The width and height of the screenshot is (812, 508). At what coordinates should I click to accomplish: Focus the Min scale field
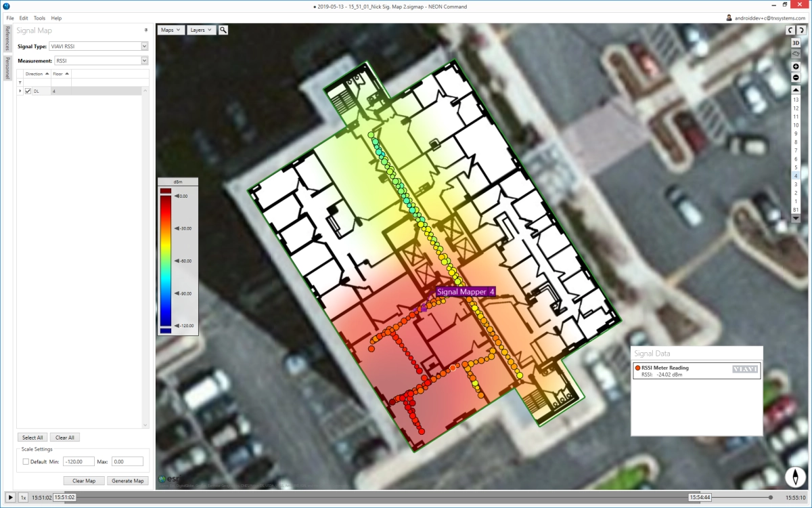point(78,461)
